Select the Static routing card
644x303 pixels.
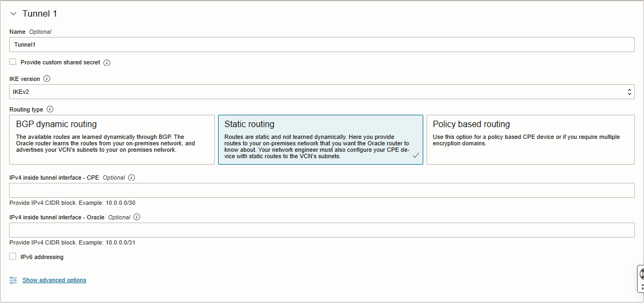pos(320,139)
